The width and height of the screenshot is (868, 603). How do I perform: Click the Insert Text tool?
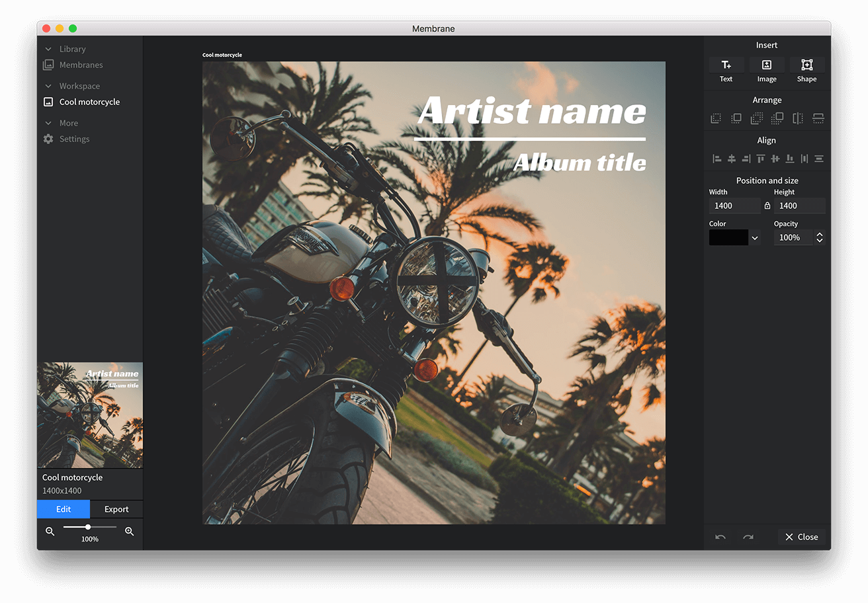726,69
